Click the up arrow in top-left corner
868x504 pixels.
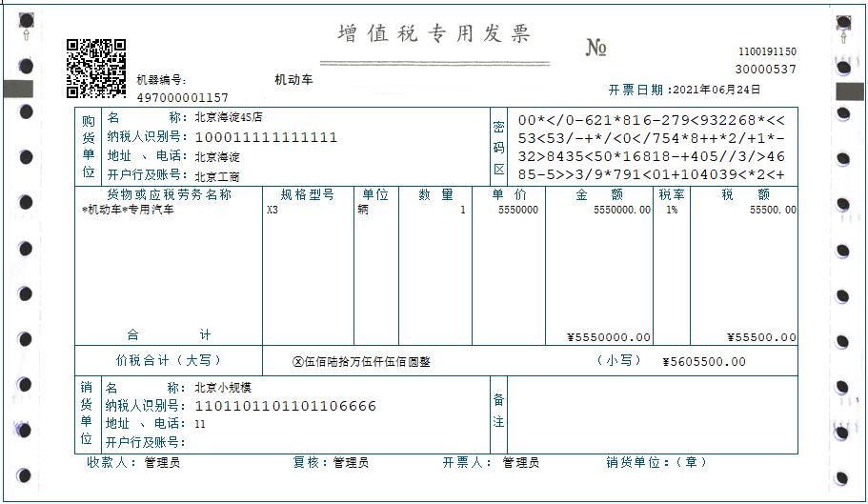26,34
